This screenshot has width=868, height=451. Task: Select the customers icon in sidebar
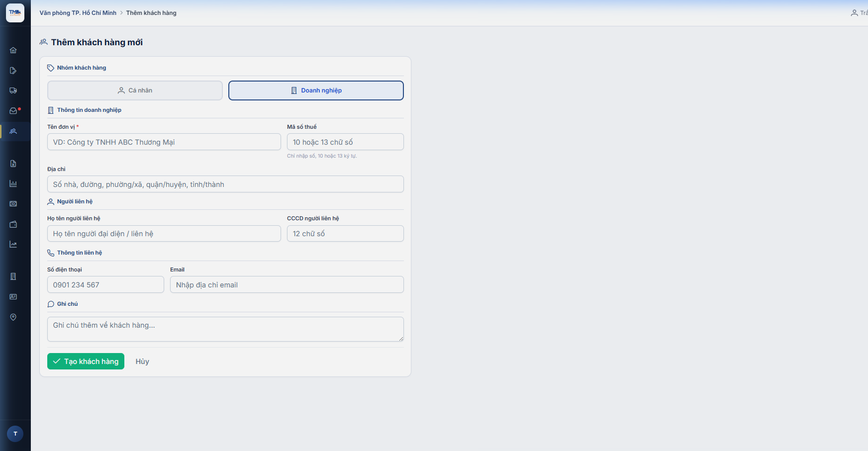pos(13,131)
